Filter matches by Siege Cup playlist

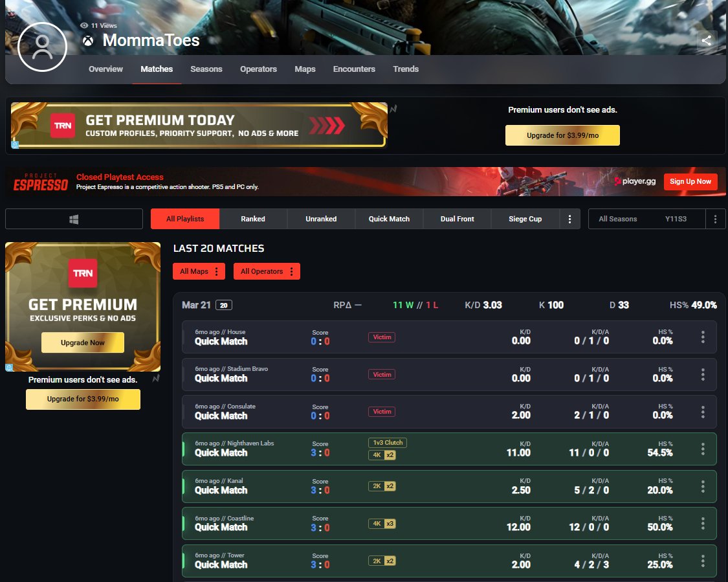(x=525, y=219)
